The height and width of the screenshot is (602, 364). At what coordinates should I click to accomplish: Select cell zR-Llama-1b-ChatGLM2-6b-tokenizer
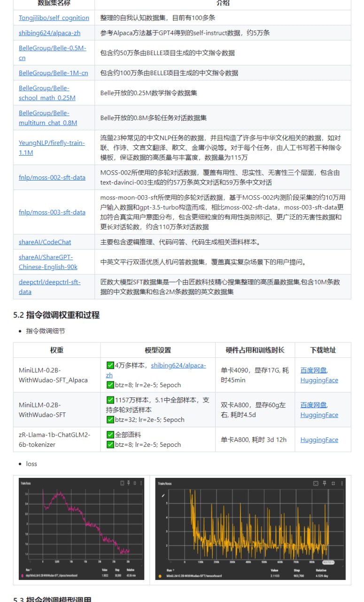57,440
